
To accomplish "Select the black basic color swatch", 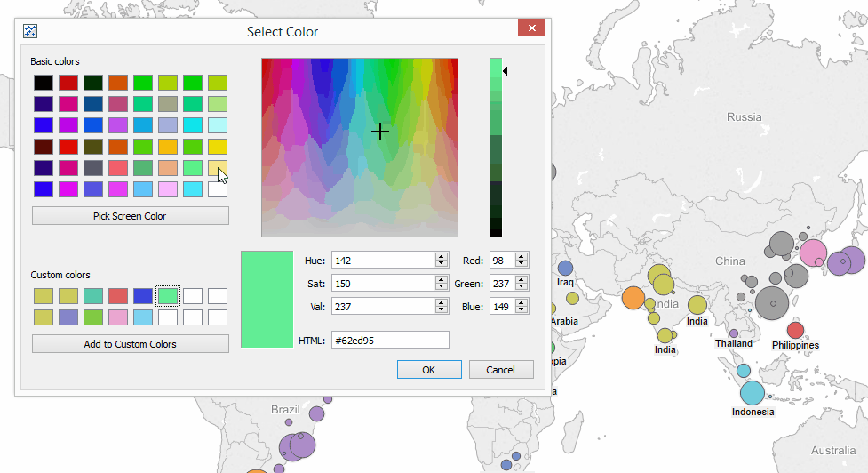I will 44,83.
